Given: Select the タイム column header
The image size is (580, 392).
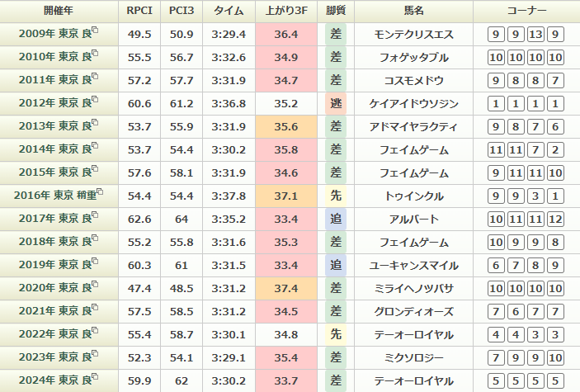Looking at the screenshot, I should pyautogui.click(x=229, y=12).
